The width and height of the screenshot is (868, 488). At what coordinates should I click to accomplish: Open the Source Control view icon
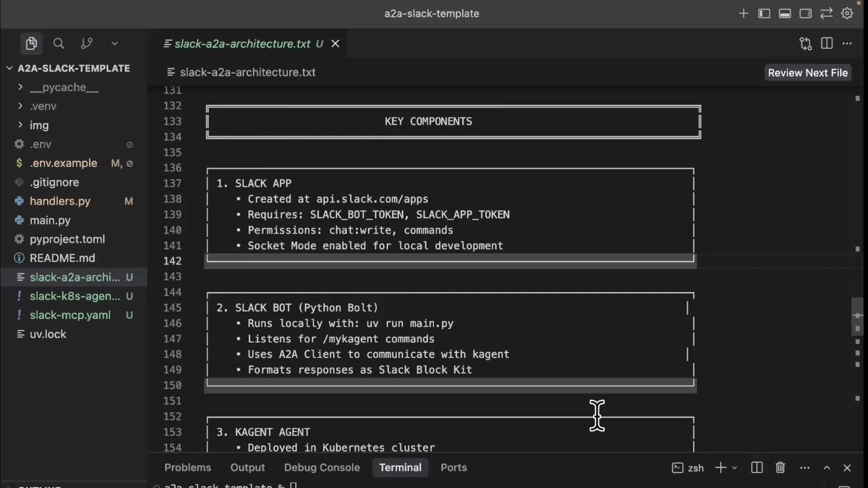pos(86,43)
